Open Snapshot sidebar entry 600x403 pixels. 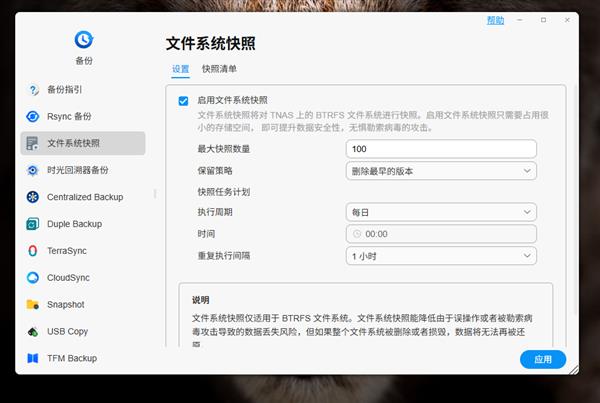pos(83,305)
